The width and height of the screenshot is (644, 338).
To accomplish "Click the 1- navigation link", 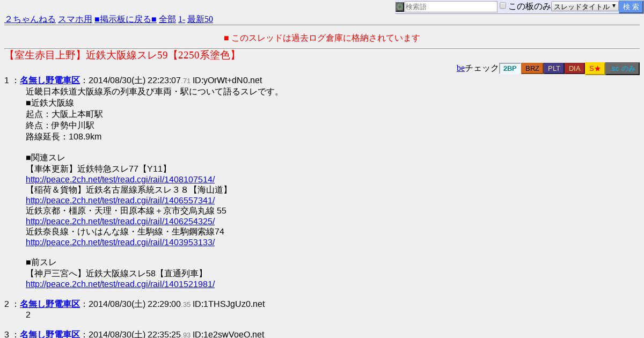I will pos(181,19).
